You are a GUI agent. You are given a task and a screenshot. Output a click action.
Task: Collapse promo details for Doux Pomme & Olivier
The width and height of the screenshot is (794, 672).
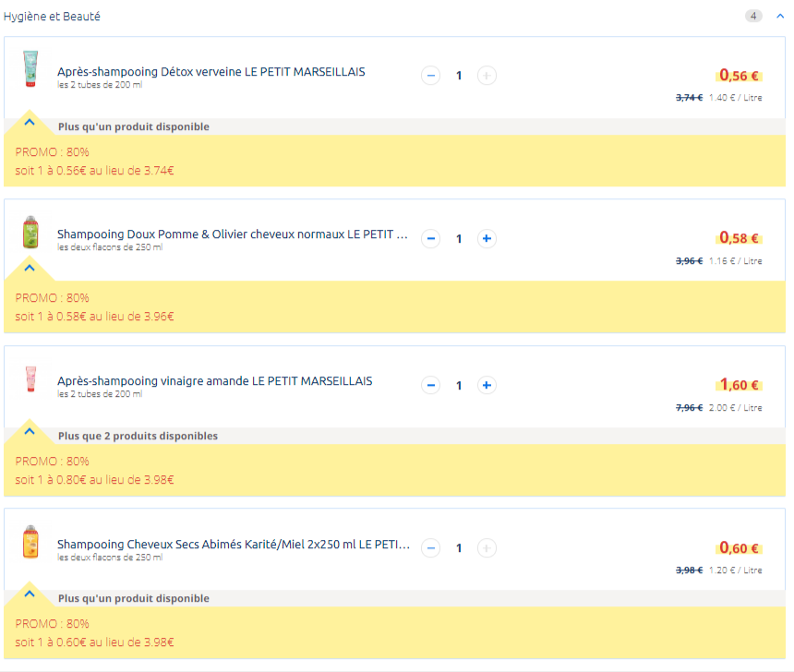pyautogui.click(x=30, y=268)
